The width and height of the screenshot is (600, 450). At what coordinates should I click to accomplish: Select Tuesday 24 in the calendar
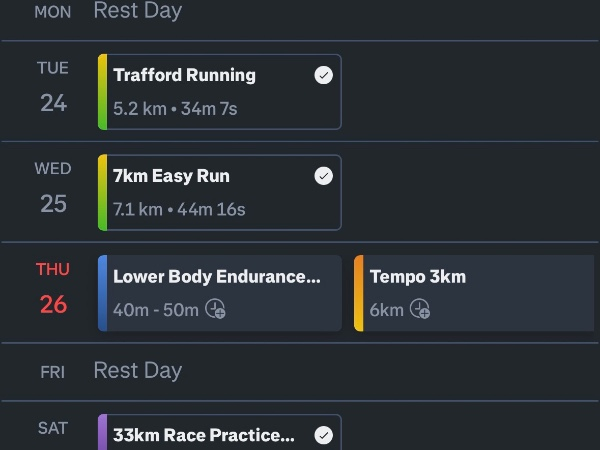[x=53, y=87]
